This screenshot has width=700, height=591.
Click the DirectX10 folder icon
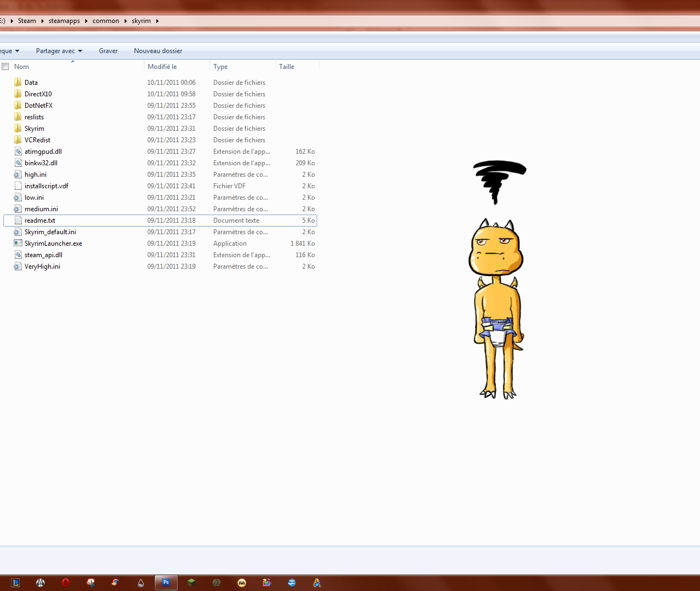pos(18,94)
